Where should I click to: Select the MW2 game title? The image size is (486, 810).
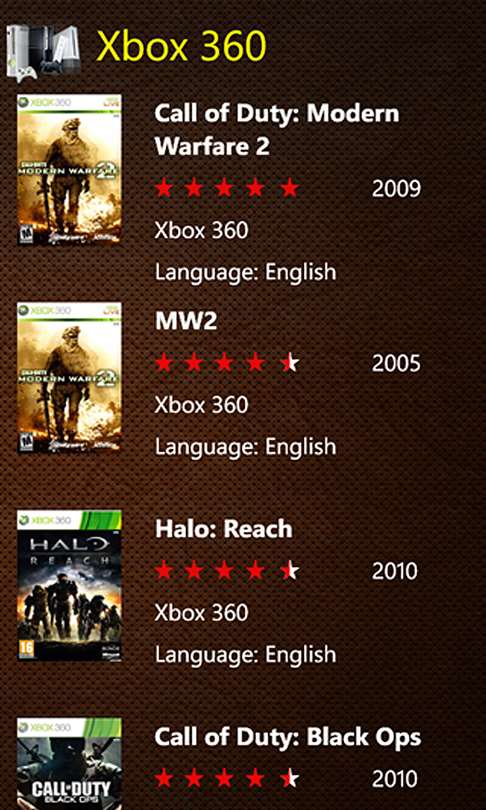click(x=186, y=321)
